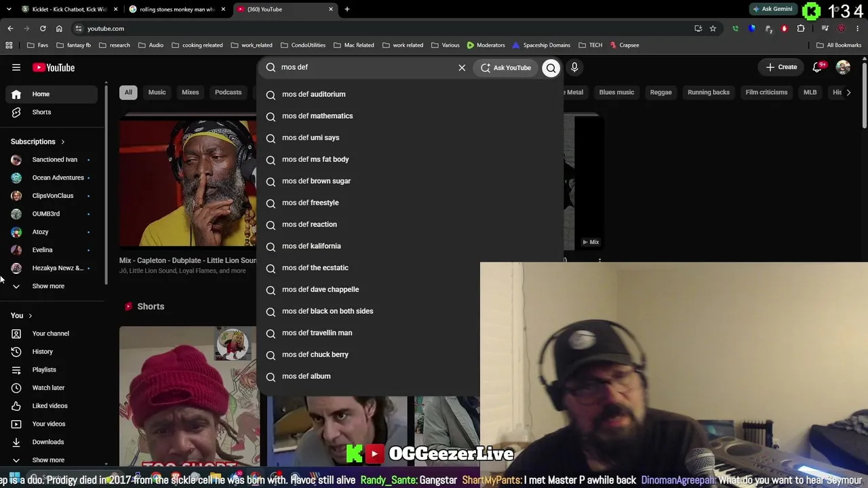Expand the Subscriptions section header
Screen dimensions: 868x488
tap(38, 142)
